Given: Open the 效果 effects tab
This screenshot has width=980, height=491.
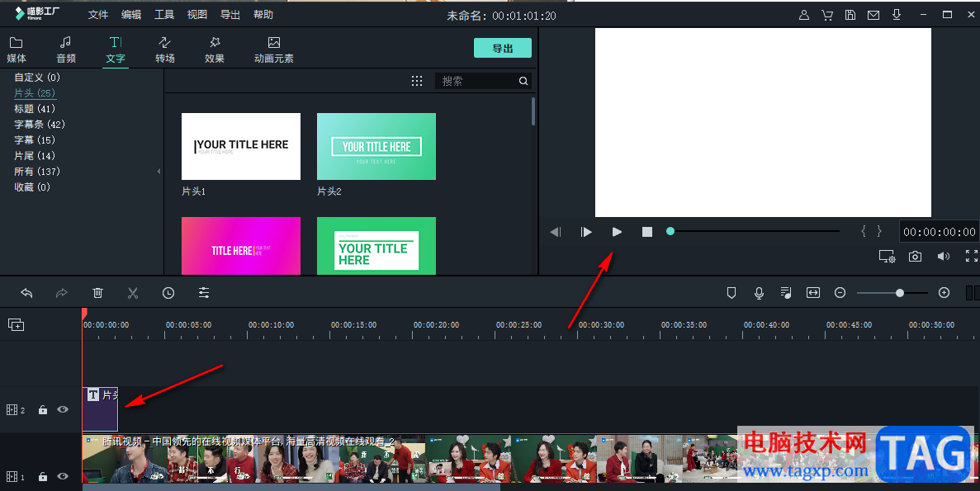Looking at the screenshot, I should pos(215,50).
